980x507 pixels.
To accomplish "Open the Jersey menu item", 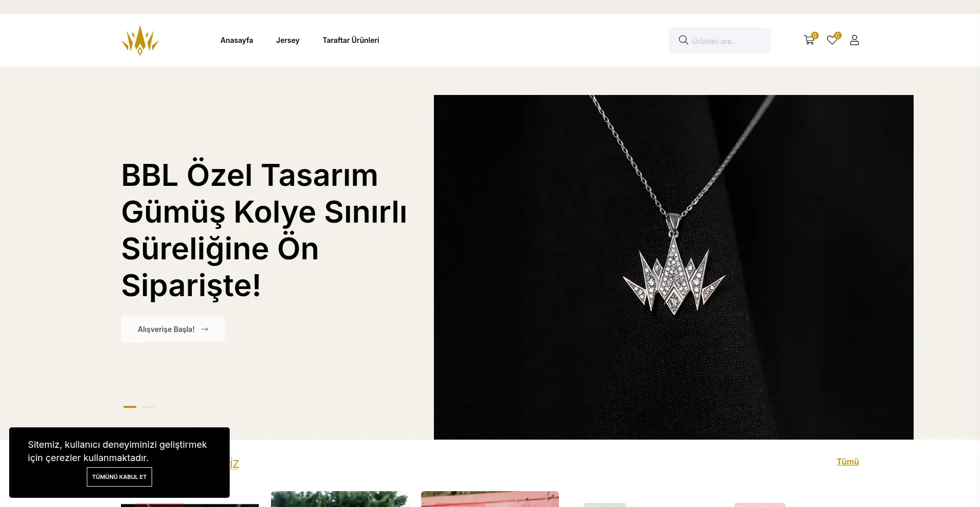I will click(288, 40).
